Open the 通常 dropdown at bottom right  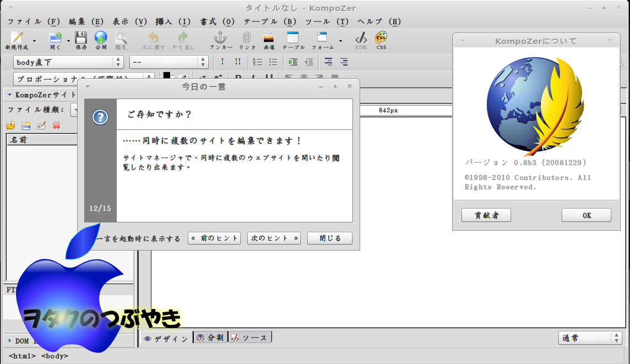coord(590,338)
